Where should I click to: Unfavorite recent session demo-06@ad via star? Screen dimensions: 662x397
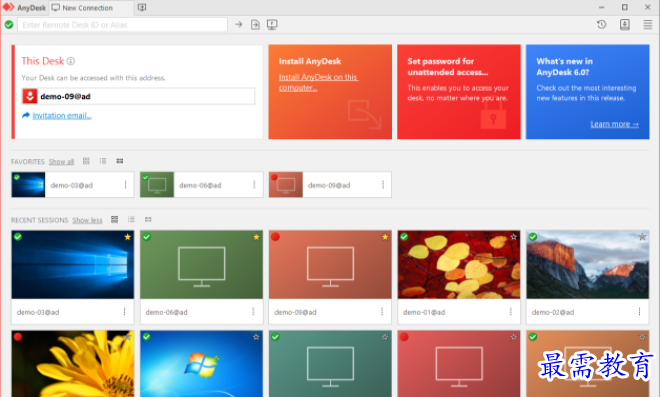tap(256, 237)
